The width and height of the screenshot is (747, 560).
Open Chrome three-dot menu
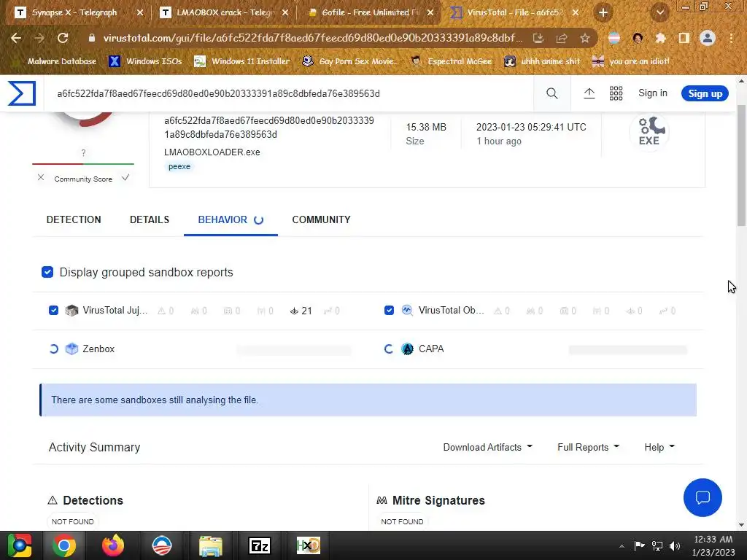pyautogui.click(x=731, y=38)
